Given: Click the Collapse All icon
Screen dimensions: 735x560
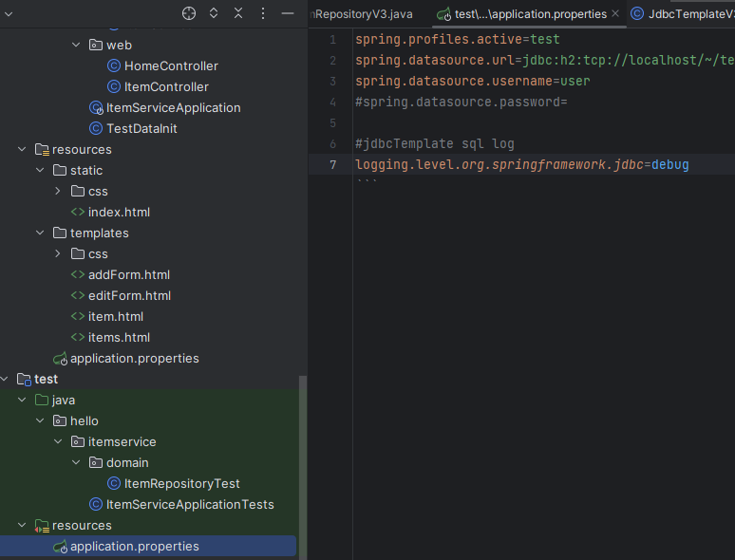Looking at the screenshot, I should point(238,13).
